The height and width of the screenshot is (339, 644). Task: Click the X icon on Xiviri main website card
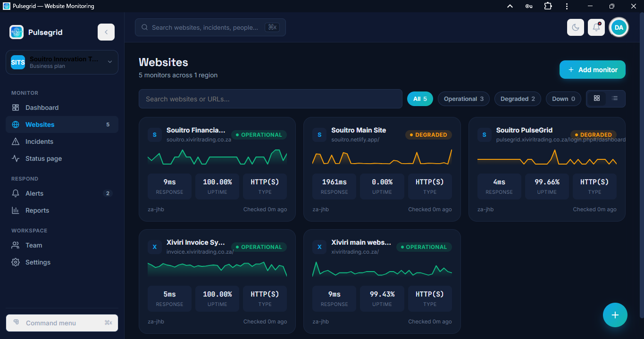tap(319, 247)
